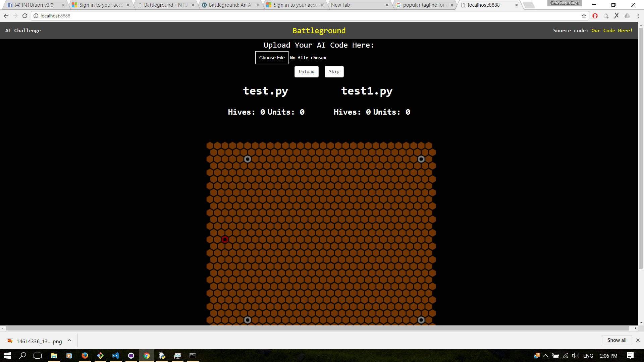Open Firefox from the taskbar
Screen dimensions: 644x362
(85, 356)
